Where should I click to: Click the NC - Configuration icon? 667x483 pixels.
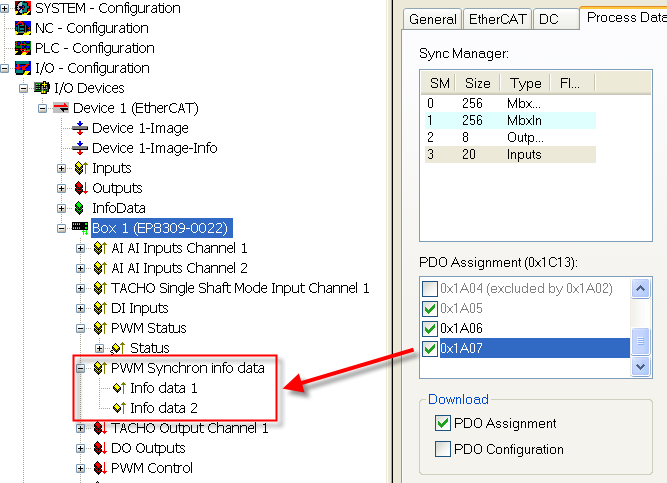point(23,28)
